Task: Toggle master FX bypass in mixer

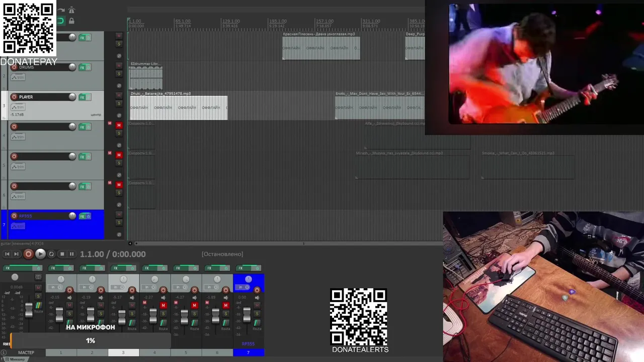Action: click(x=38, y=268)
